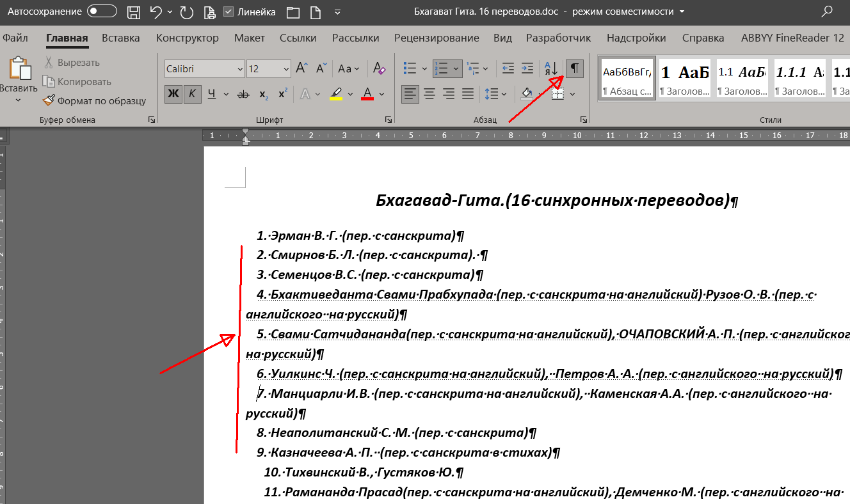The height and width of the screenshot is (504, 850).
Task: Expand the Вставить paste options arrow
Action: (x=18, y=100)
